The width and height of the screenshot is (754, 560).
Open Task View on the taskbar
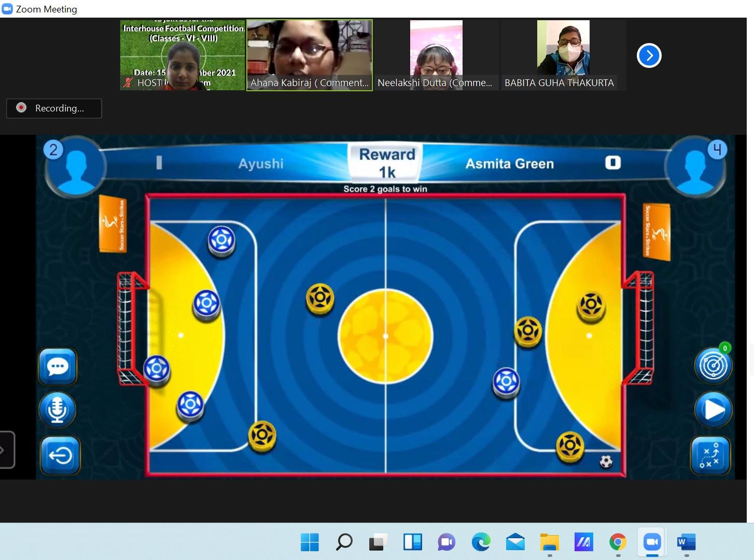coord(378,542)
